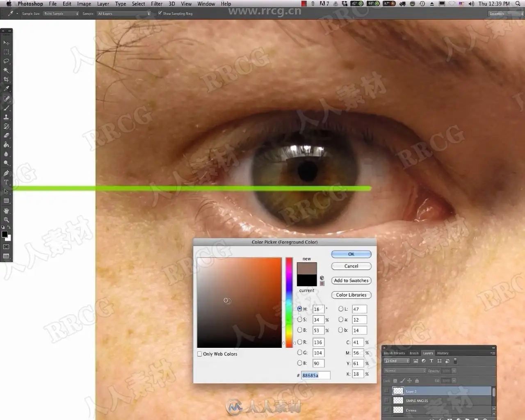Switch to the Brush tab
The image size is (525, 420).
point(414,353)
